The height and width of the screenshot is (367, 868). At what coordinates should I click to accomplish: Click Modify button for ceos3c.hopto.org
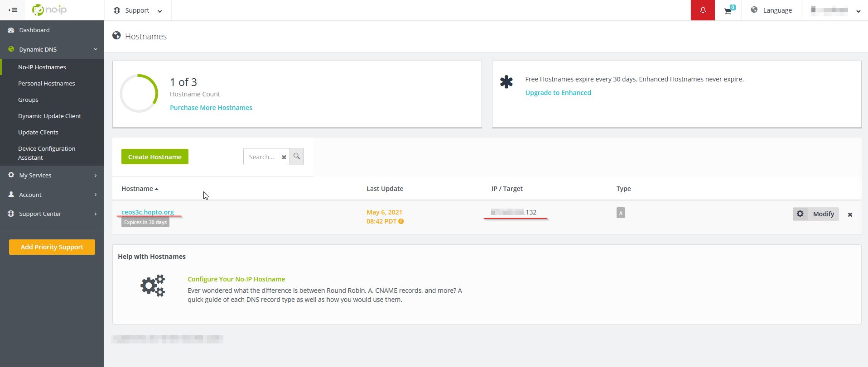(x=816, y=214)
